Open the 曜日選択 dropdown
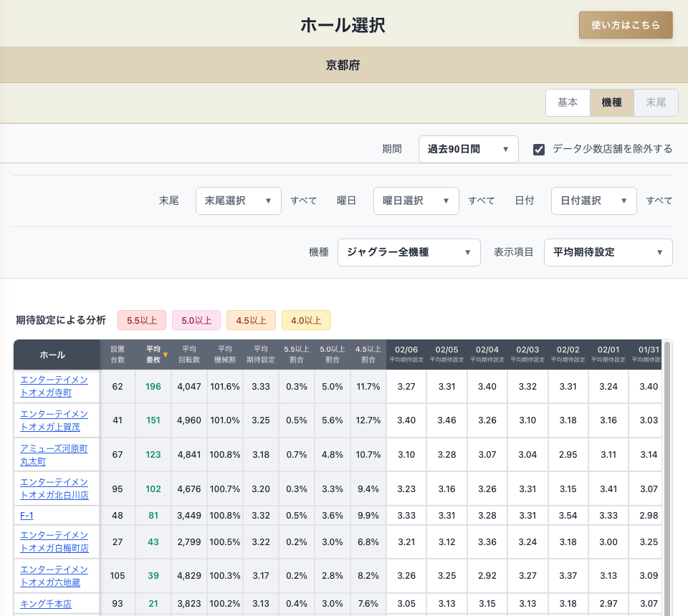This screenshot has height=616, width=688. [x=416, y=201]
